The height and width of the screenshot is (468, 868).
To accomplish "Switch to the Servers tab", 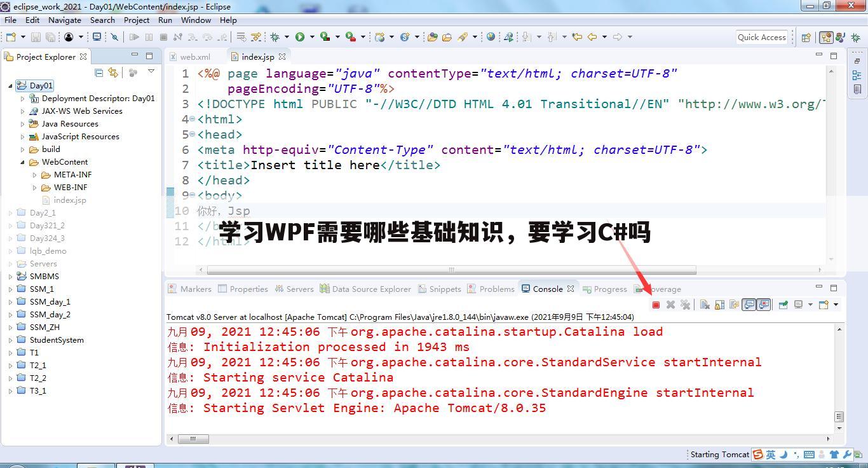I will pos(294,289).
